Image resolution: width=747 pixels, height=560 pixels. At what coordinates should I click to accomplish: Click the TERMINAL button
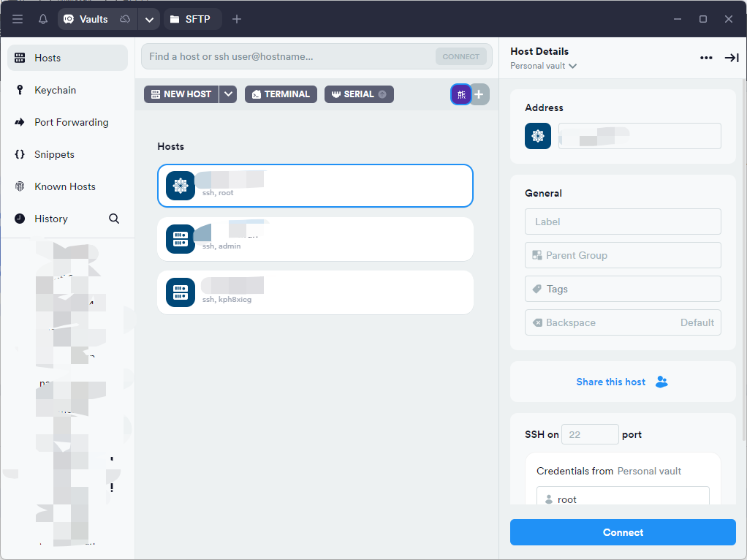click(x=281, y=94)
